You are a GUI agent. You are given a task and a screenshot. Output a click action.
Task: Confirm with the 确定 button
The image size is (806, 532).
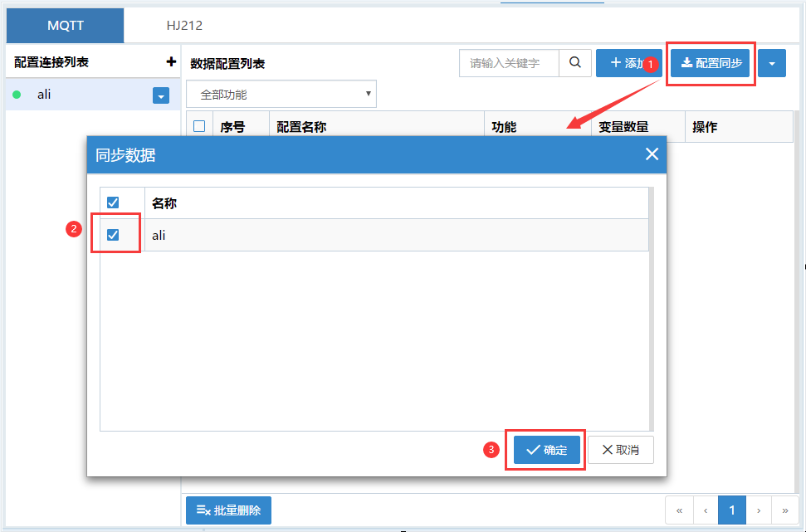(546, 450)
